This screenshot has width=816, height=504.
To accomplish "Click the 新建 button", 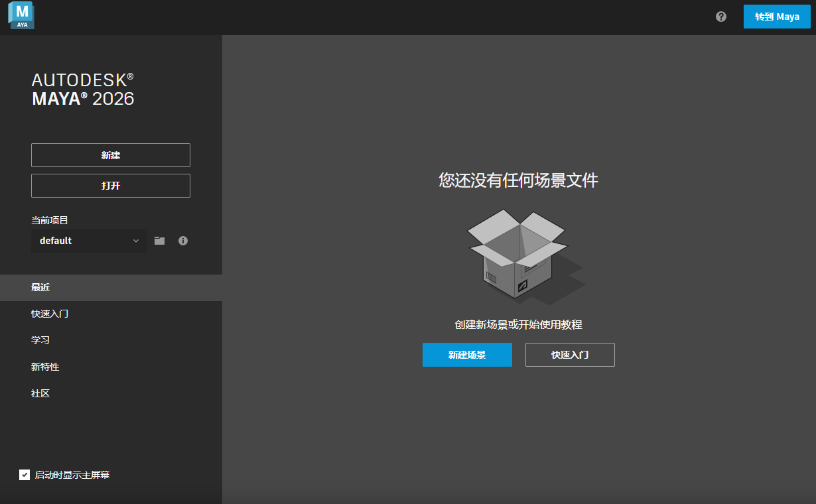I will point(111,155).
